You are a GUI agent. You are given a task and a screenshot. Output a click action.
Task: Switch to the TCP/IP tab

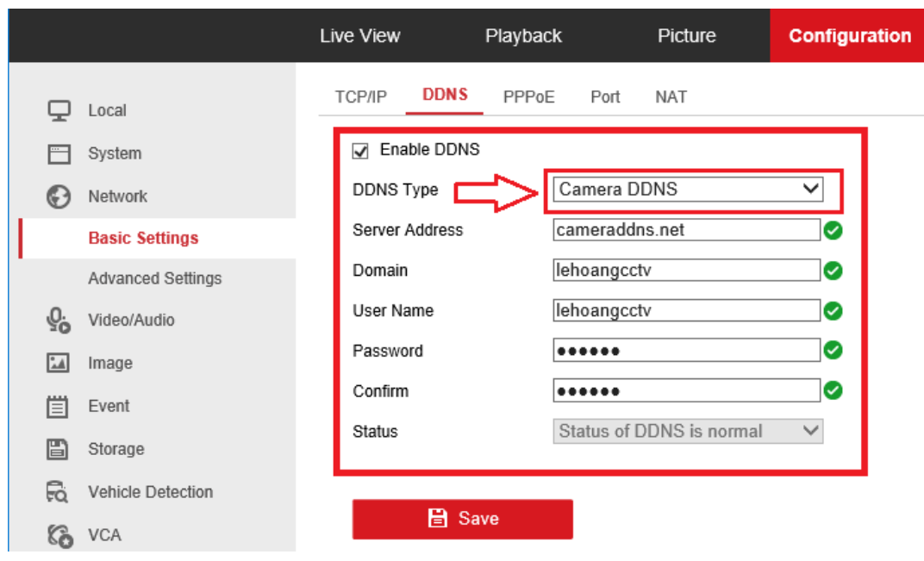(361, 97)
